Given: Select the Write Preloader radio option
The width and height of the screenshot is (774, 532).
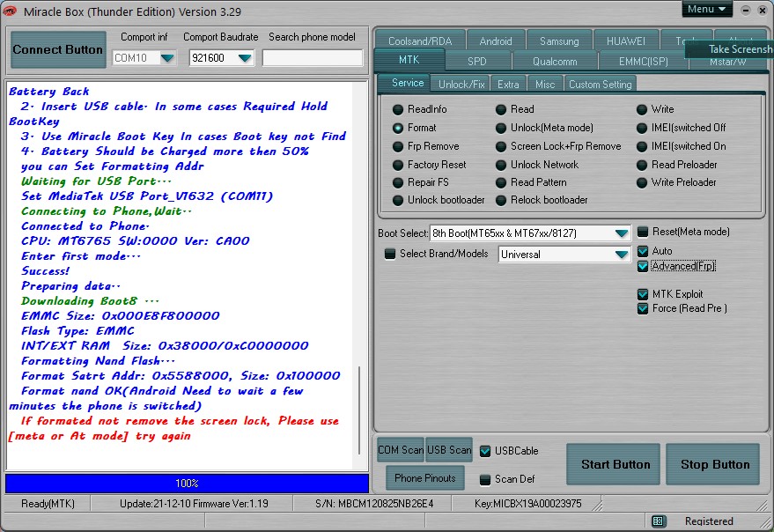Looking at the screenshot, I should [642, 183].
